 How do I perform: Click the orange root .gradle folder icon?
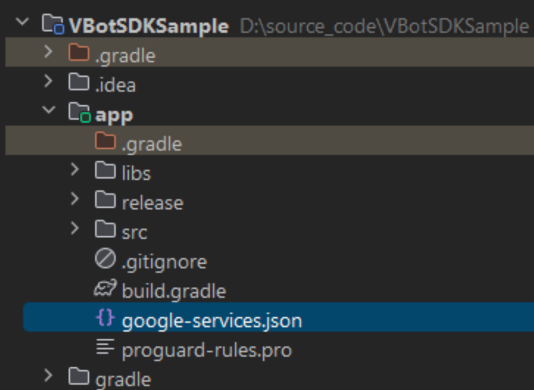(79, 53)
